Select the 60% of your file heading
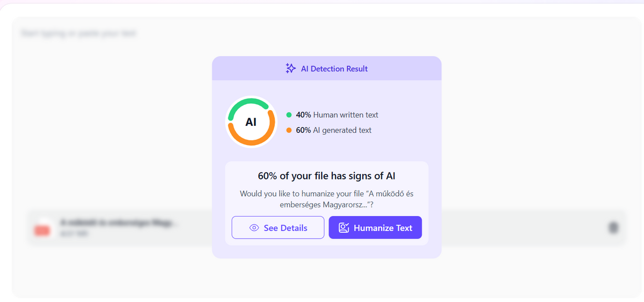 click(327, 176)
